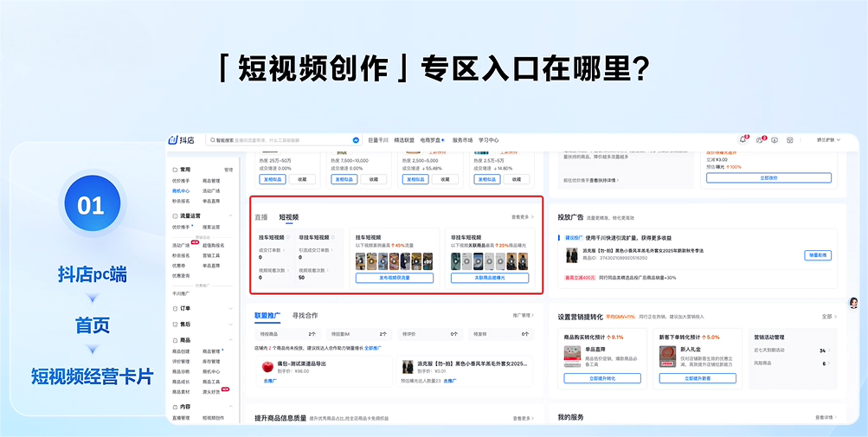The image size is (868, 437).
Task: Switch to the 寻找合作 tab
Action: pyautogui.click(x=305, y=316)
